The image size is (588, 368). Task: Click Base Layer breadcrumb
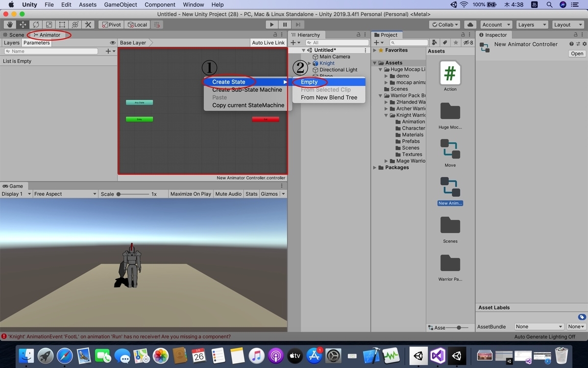coord(133,43)
